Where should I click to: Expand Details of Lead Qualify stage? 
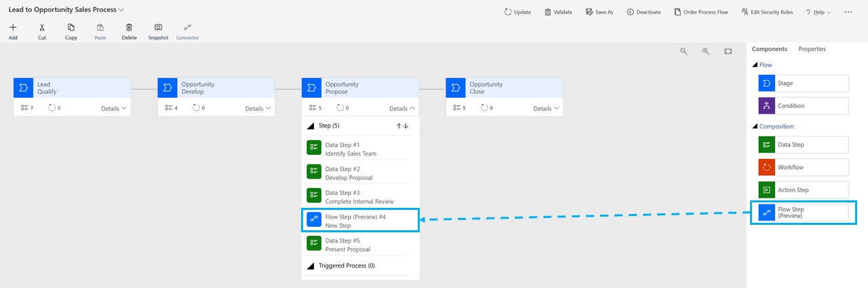pos(114,109)
